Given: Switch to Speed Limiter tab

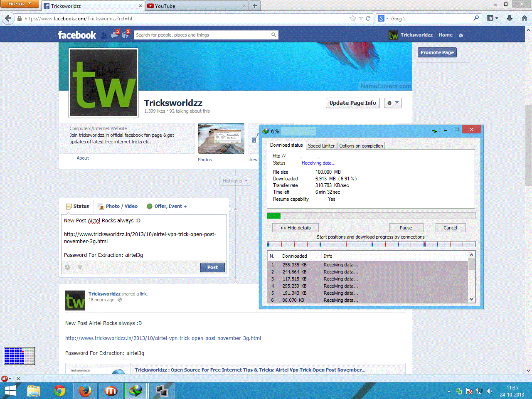Looking at the screenshot, I should coord(321,146).
